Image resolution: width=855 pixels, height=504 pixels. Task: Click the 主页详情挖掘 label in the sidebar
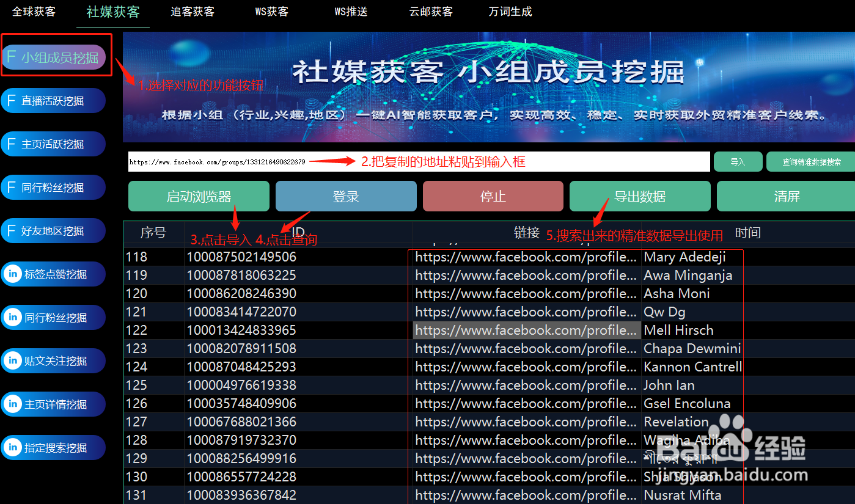coord(56,405)
